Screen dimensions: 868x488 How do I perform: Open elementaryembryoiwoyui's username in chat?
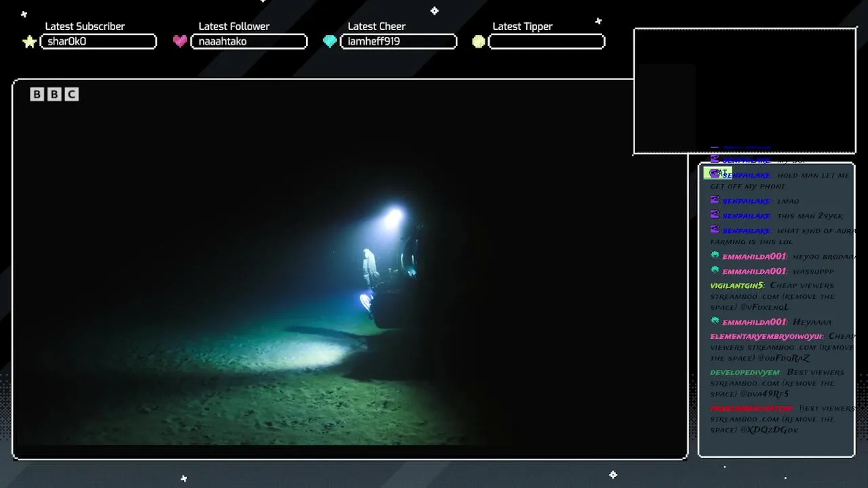(x=766, y=337)
